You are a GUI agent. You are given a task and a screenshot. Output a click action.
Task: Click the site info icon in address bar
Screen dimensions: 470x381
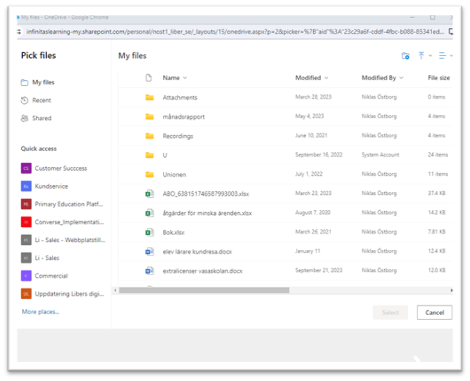click(19, 32)
